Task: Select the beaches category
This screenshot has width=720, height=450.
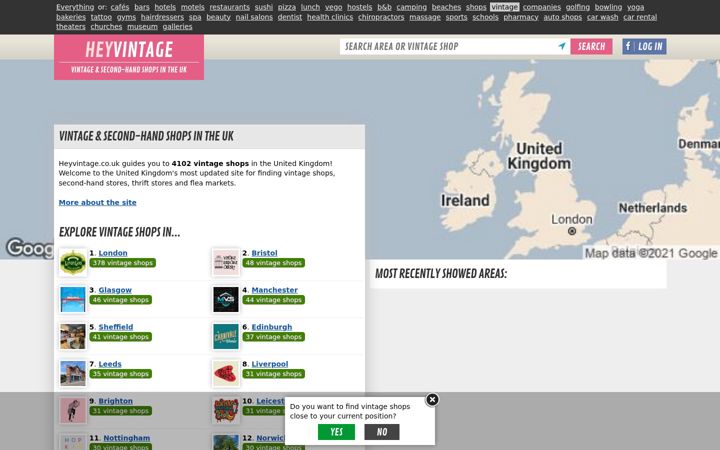Action: click(x=446, y=7)
